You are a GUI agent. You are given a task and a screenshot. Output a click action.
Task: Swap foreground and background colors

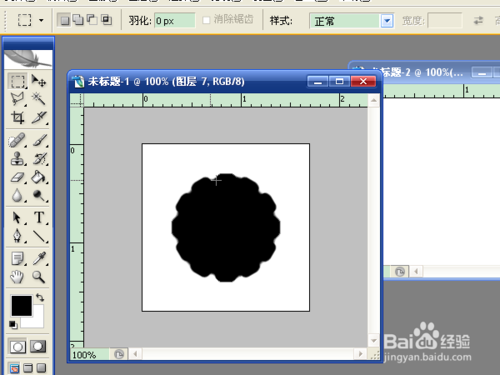[x=40, y=297]
